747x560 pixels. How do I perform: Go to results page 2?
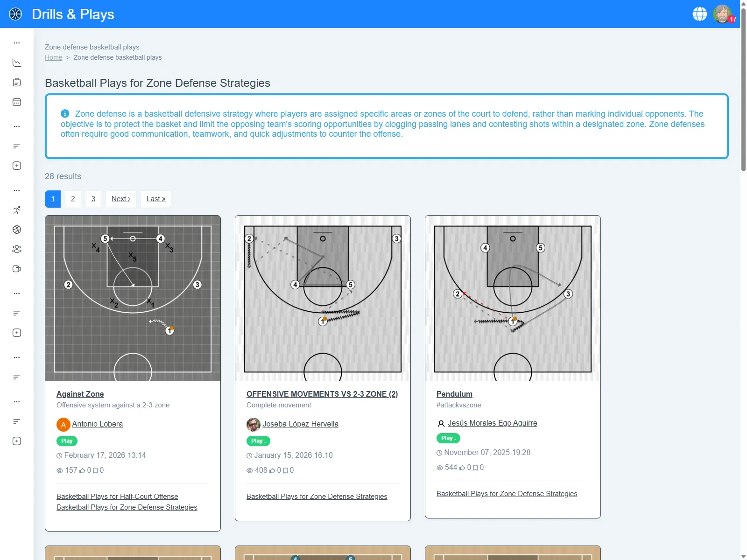(x=73, y=199)
